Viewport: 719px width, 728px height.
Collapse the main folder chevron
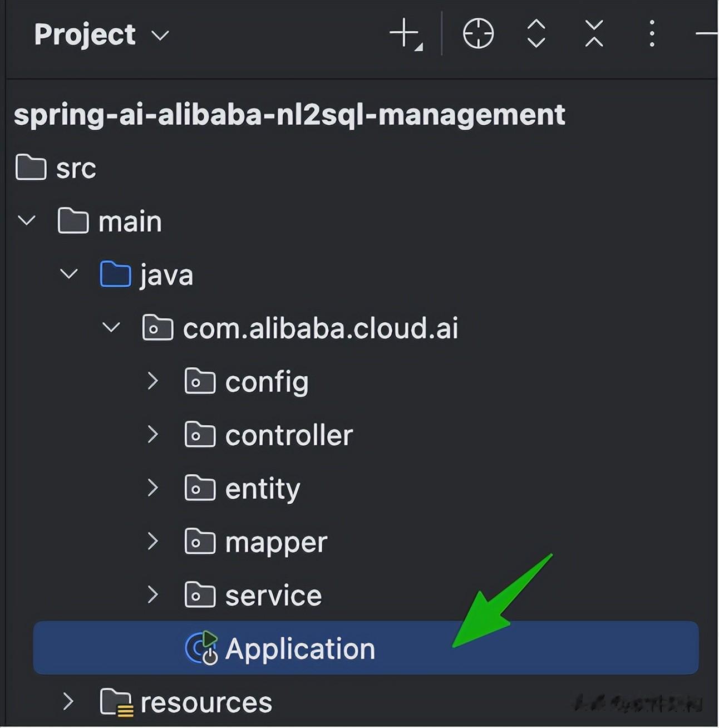coord(27,220)
